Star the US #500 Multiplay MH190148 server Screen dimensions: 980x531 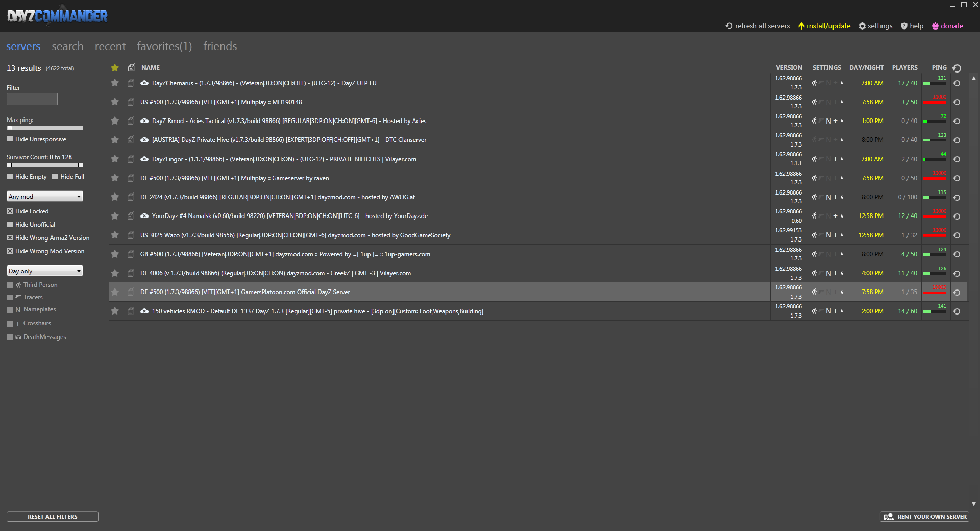(115, 102)
